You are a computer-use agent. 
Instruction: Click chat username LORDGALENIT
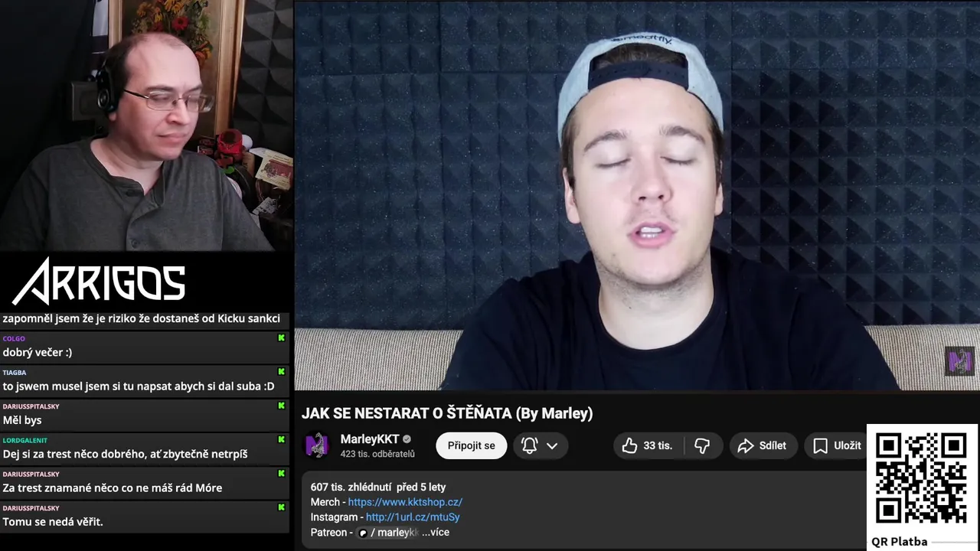pos(24,440)
